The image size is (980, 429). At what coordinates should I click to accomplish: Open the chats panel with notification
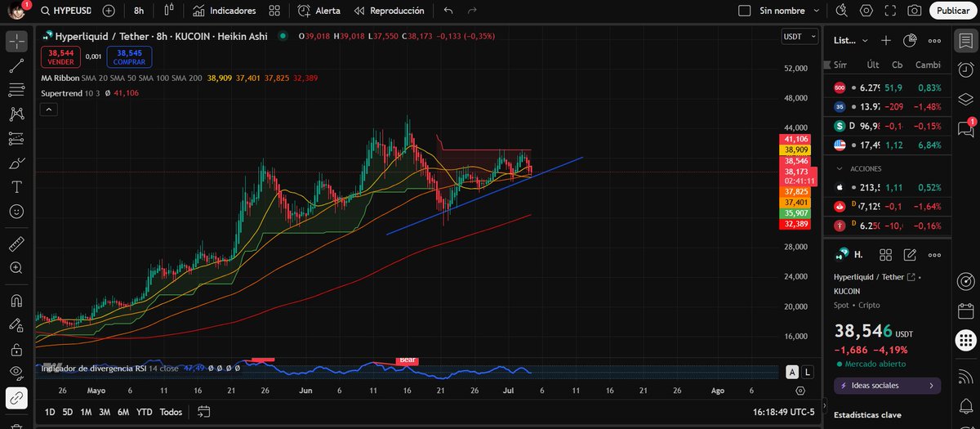click(965, 128)
